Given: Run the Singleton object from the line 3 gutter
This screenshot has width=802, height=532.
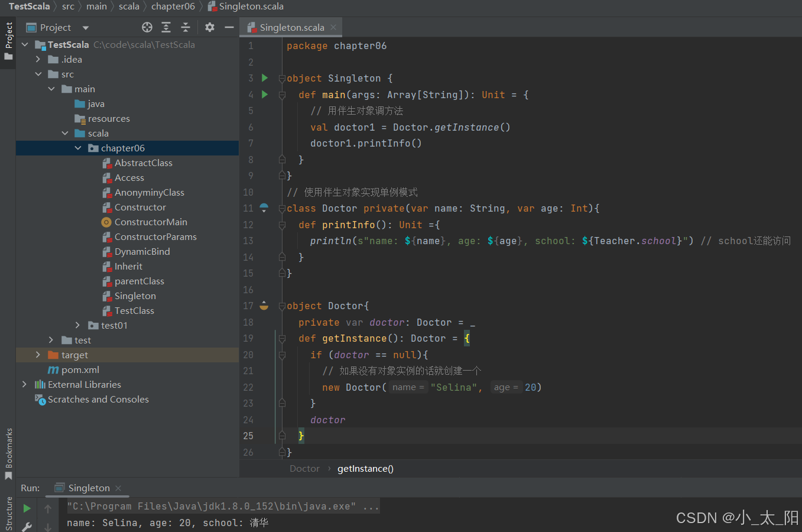Looking at the screenshot, I should [x=265, y=78].
